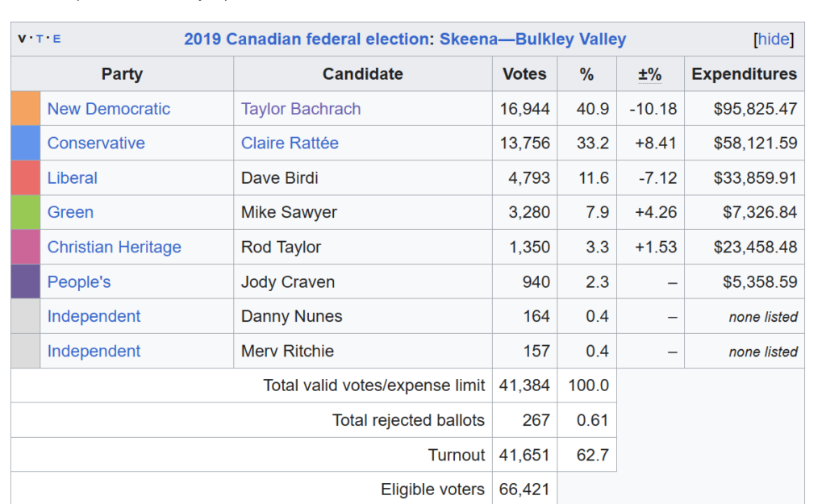Click the E (edit) template link
Screen dimensions: 826x504
56,39
